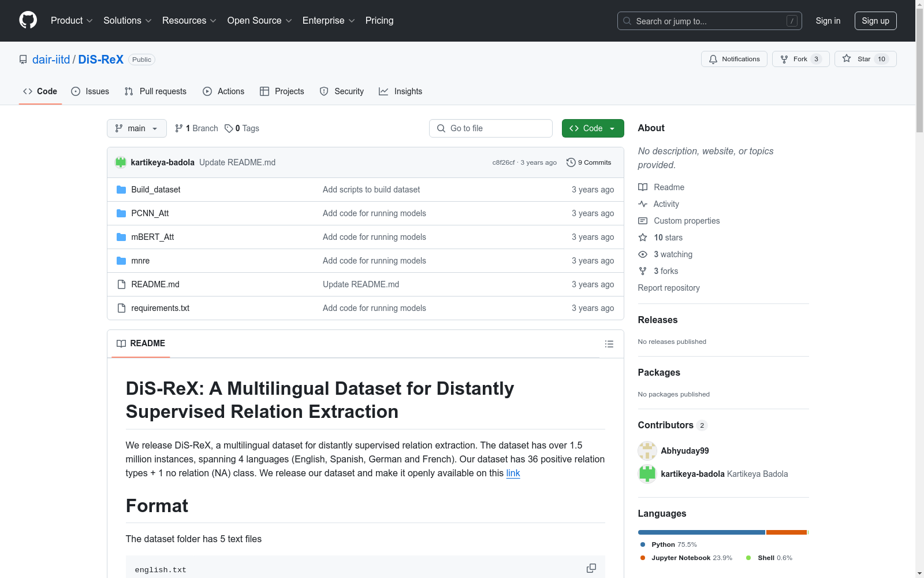Click the commit history clock icon
924x578 pixels.
click(x=571, y=162)
